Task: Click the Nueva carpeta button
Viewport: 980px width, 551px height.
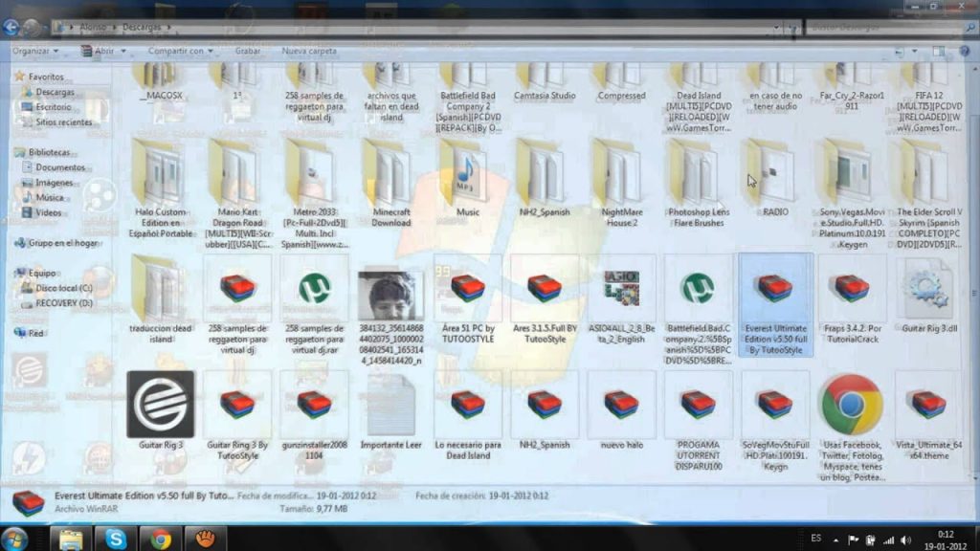Action: point(309,51)
